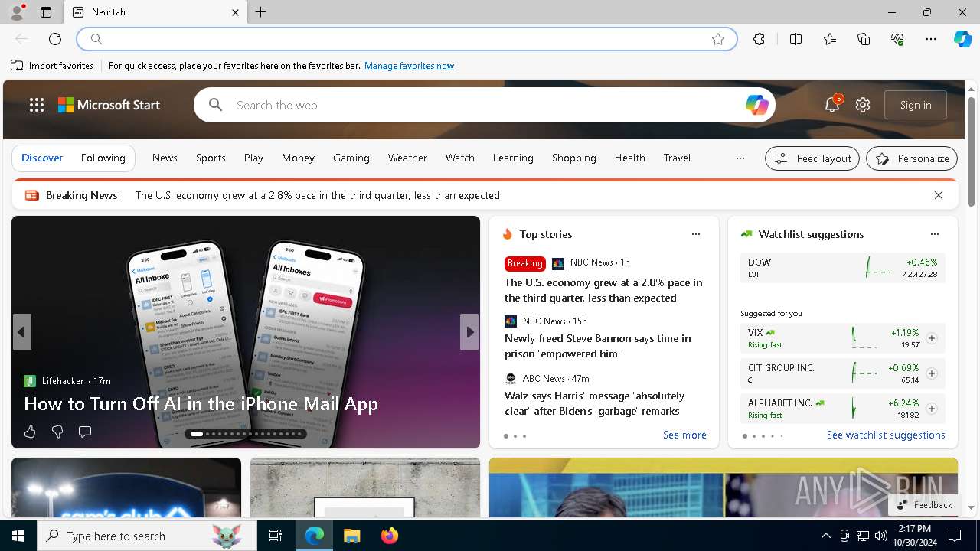Screen dimensions: 980x551
Task: Open the volume control in system tray
Action: pyautogui.click(x=880, y=536)
